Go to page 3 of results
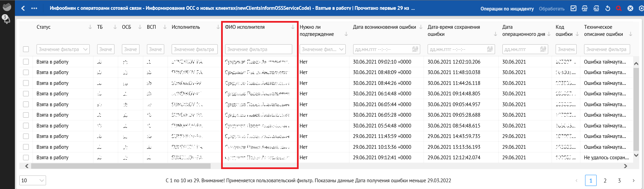Viewport: 644px width, 189px height. pyautogui.click(x=619, y=181)
